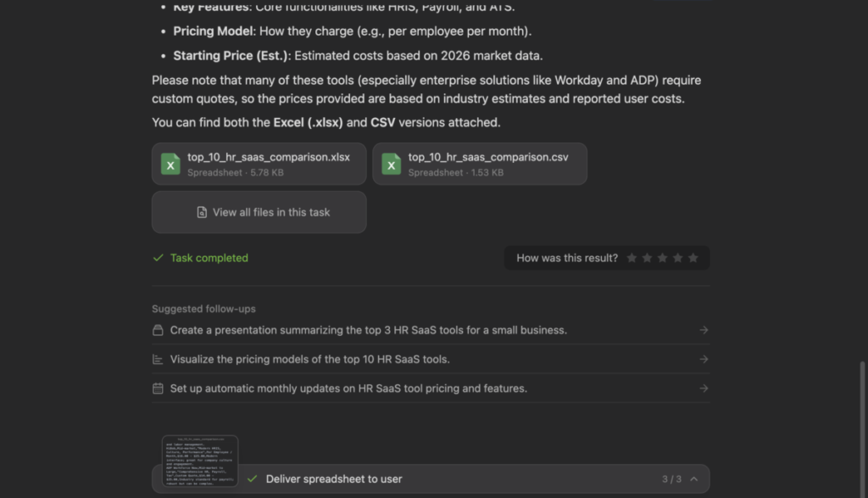Open top_10_hr_saas_comparison.xlsx attachment
Viewport: 868px width, 498px height.
[x=268, y=157]
